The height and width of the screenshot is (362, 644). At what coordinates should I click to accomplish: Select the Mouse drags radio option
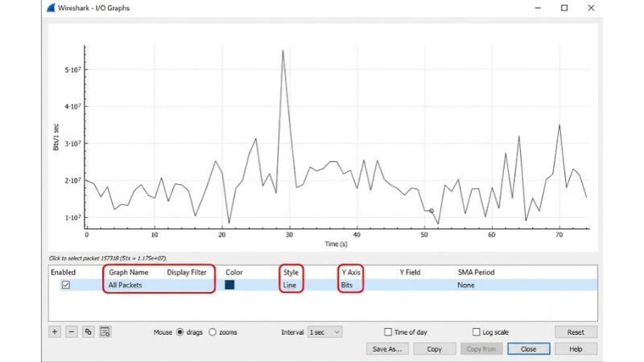180,332
